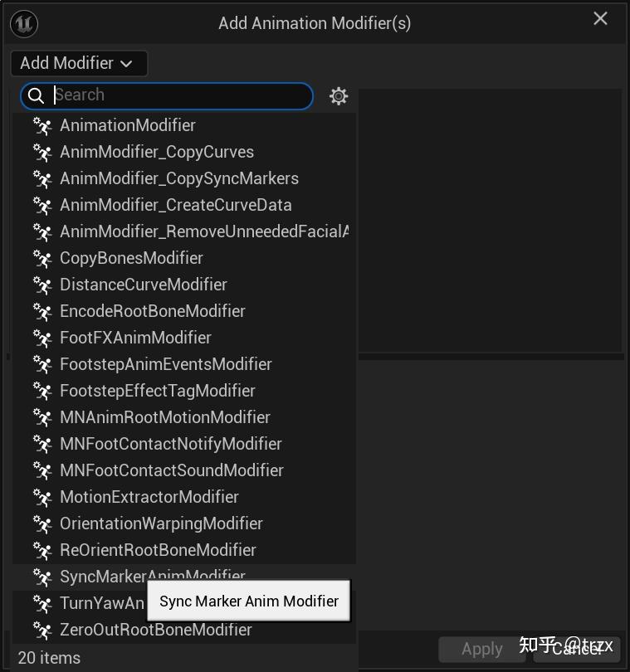Click the Unreal Engine logo icon
This screenshot has width=630, height=672.
[24, 23]
